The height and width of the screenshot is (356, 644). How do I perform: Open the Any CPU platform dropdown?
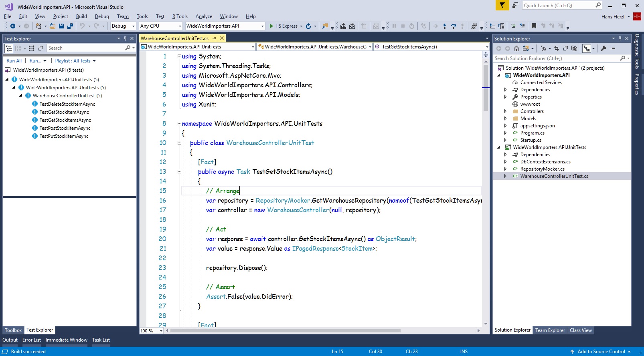[x=160, y=26]
